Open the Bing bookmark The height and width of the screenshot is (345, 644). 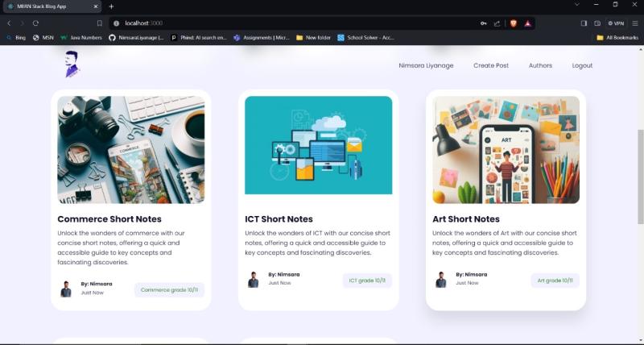15,37
